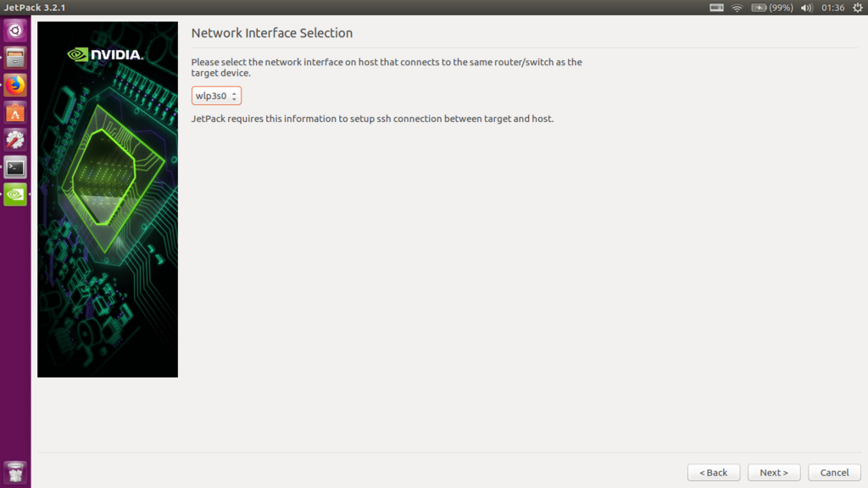Open the Trash in the dock
The image size is (868, 488).
point(15,473)
